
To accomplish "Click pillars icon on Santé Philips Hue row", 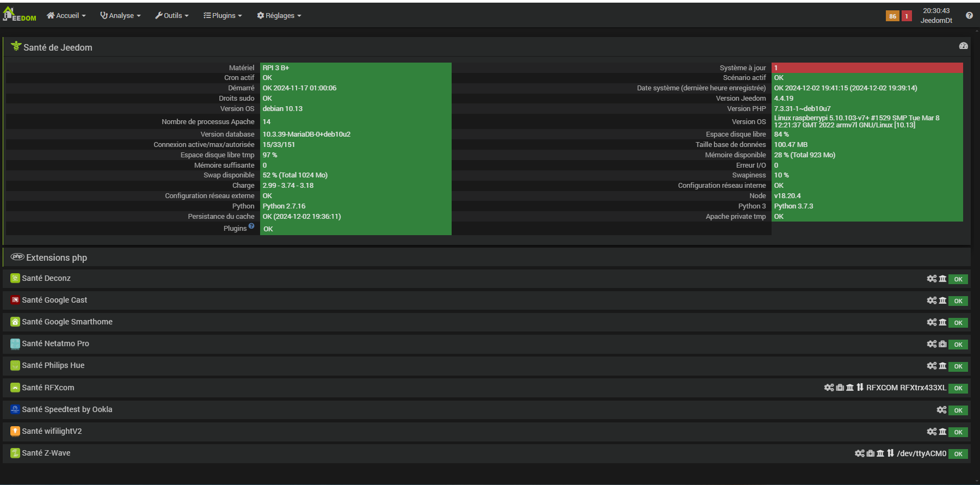I will (x=942, y=366).
